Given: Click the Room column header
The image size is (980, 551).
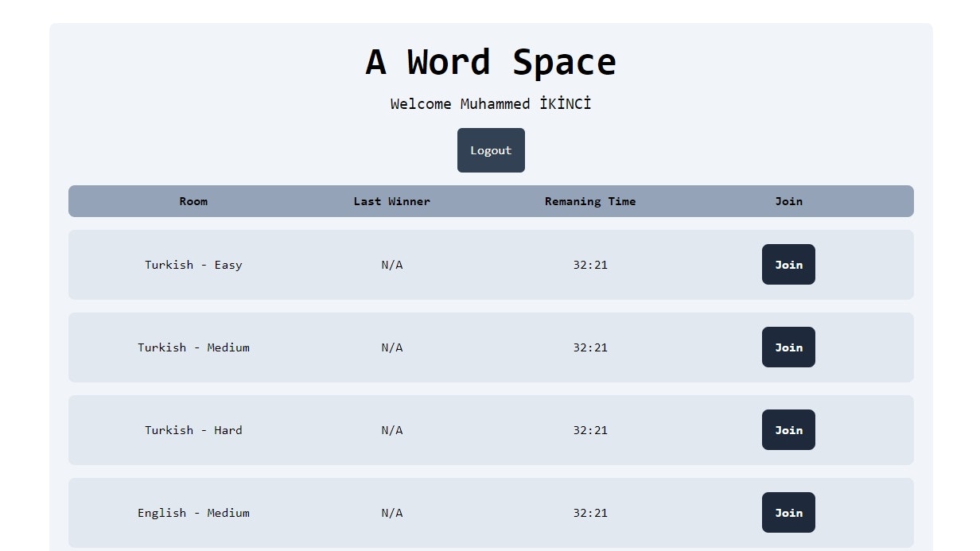Looking at the screenshot, I should (x=193, y=201).
